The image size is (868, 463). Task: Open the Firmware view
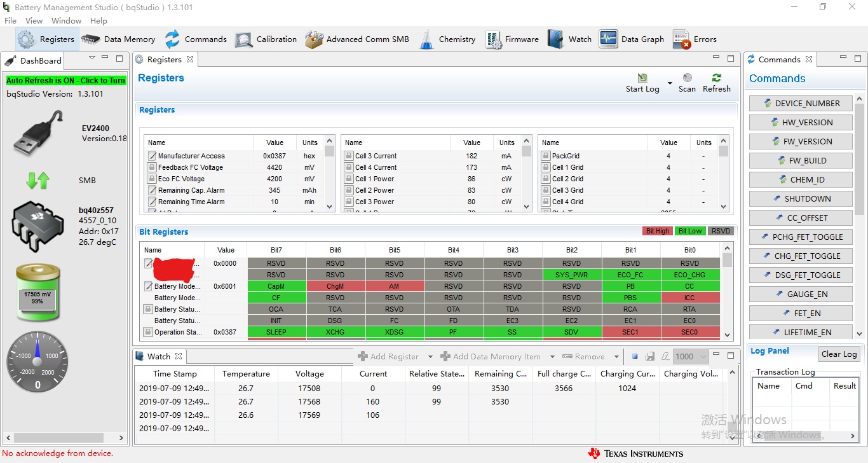point(512,39)
